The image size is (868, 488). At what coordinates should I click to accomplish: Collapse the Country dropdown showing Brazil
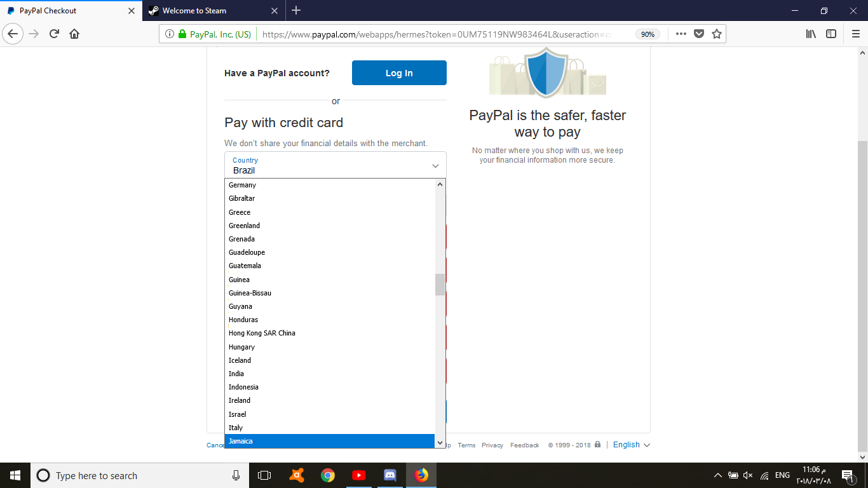(x=336, y=165)
